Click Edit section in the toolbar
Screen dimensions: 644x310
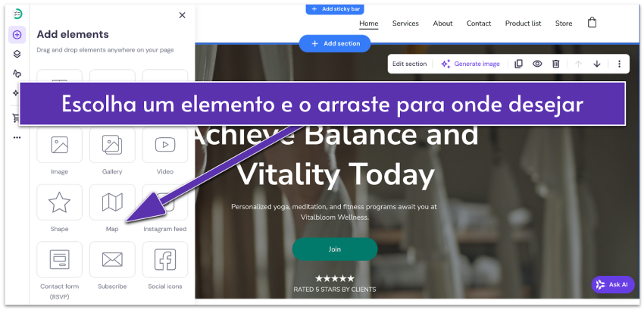point(409,64)
